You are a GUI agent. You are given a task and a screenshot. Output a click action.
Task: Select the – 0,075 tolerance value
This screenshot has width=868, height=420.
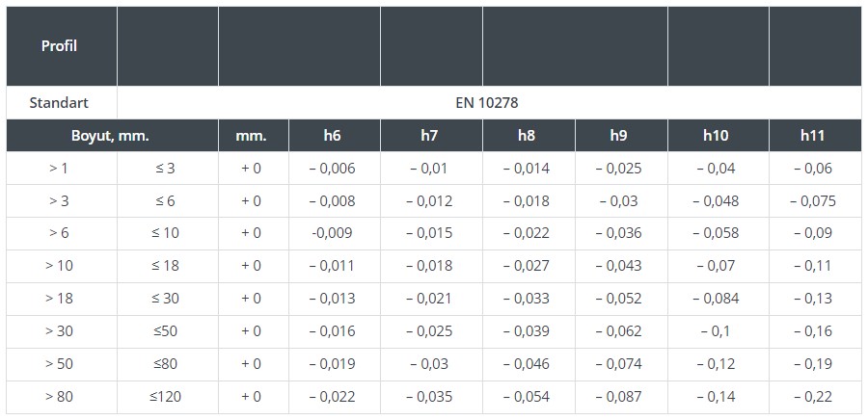click(x=813, y=201)
